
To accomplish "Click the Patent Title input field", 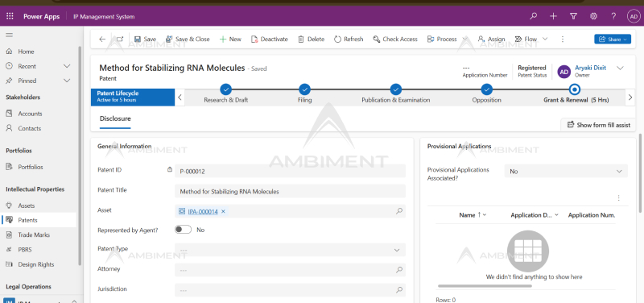I will point(290,191).
